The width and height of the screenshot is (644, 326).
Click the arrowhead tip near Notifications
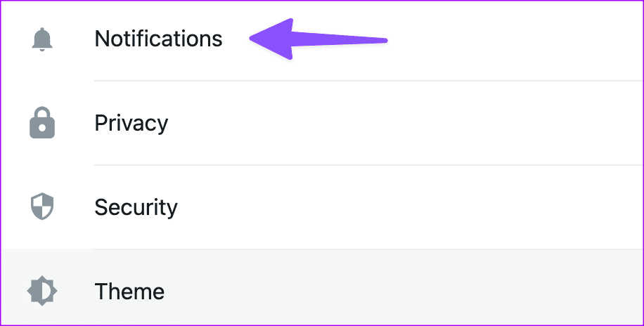tap(252, 39)
